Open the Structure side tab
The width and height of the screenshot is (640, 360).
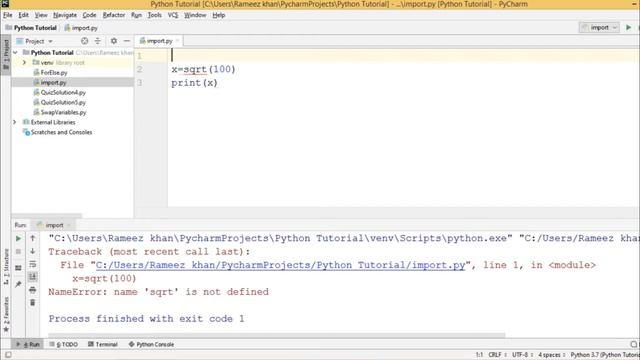click(6, 267)
